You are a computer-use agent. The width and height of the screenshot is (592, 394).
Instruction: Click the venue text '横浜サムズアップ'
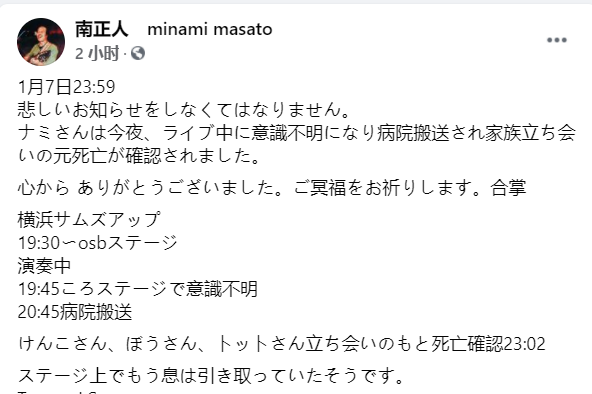tap(89, 220)
